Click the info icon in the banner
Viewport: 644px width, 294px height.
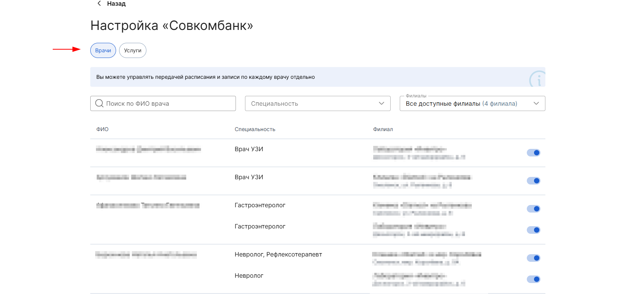[x=537, y=79]
